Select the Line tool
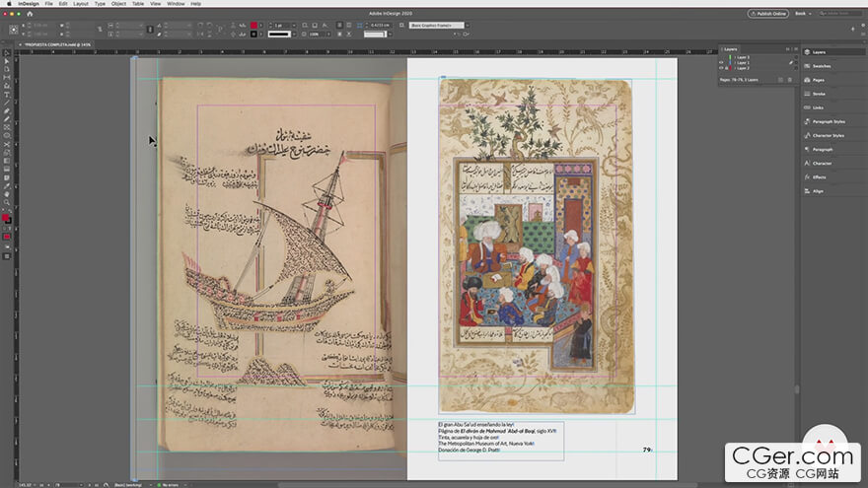Viewport: 868px width, 488px height. click(7, 103)
